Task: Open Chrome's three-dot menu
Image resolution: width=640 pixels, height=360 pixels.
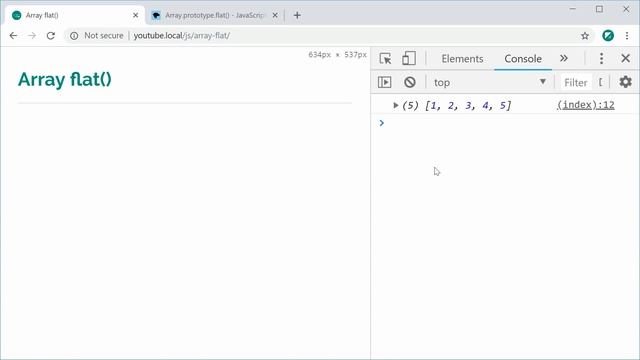Action: (627, 36)
